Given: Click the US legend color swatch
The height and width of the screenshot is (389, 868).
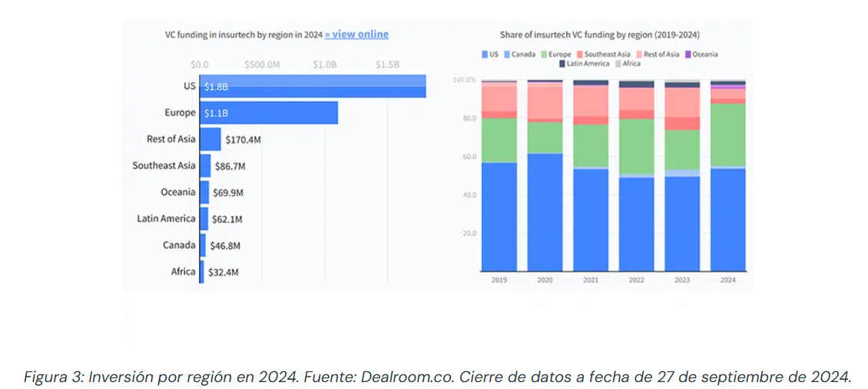Looking at the screenshot, I should coord(485,55).
